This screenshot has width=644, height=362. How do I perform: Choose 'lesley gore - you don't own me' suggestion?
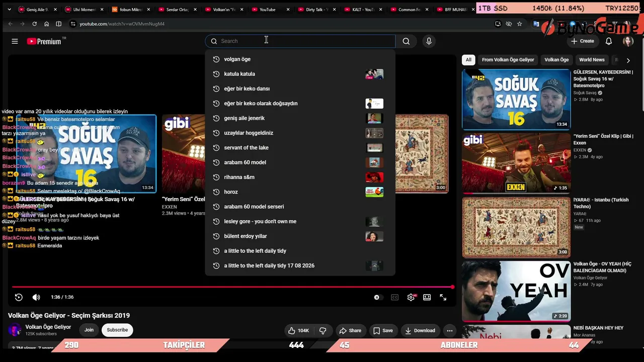click(300, 221)
